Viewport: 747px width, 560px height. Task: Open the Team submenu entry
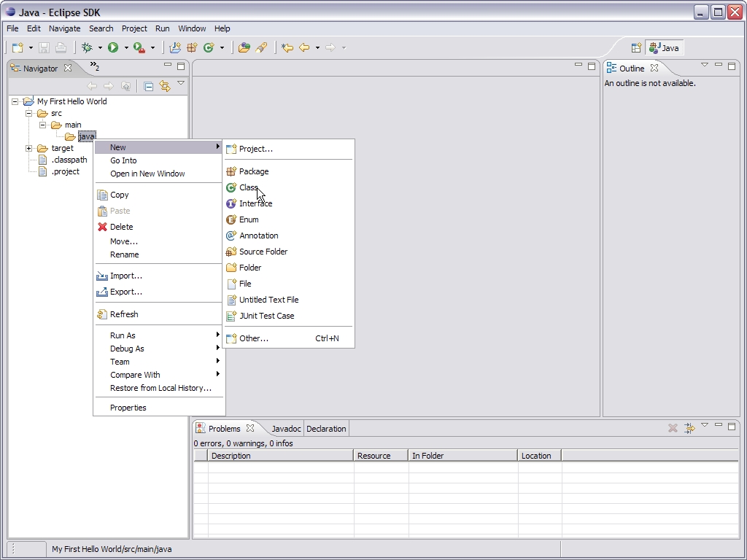click(x=159, y=362)
